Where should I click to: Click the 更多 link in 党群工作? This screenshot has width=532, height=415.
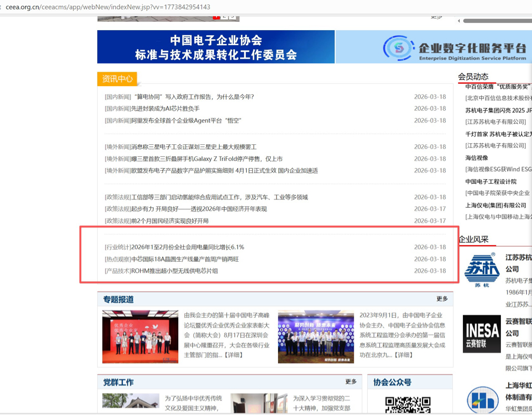[x=351, y=382]
